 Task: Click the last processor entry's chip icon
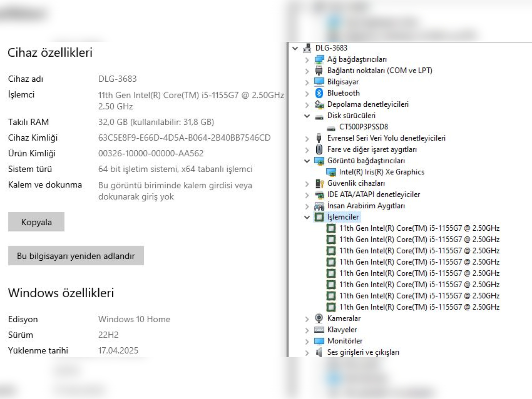coord(331,307)
